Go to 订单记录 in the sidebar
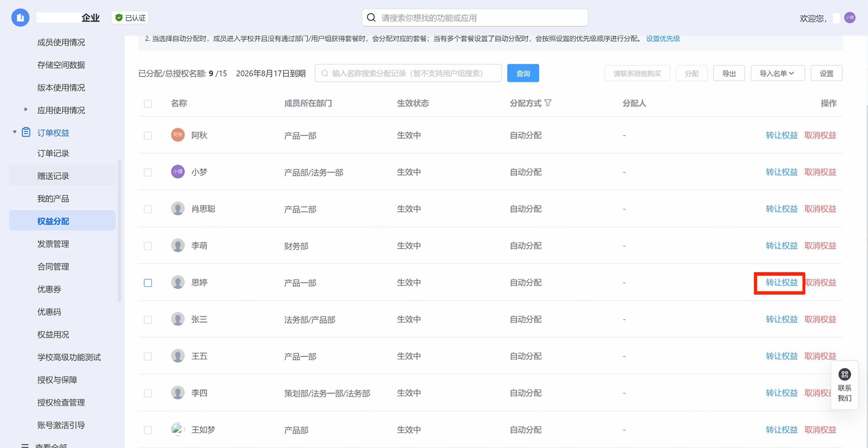This screenshot has width=868, height=448. tap(53, 153)
